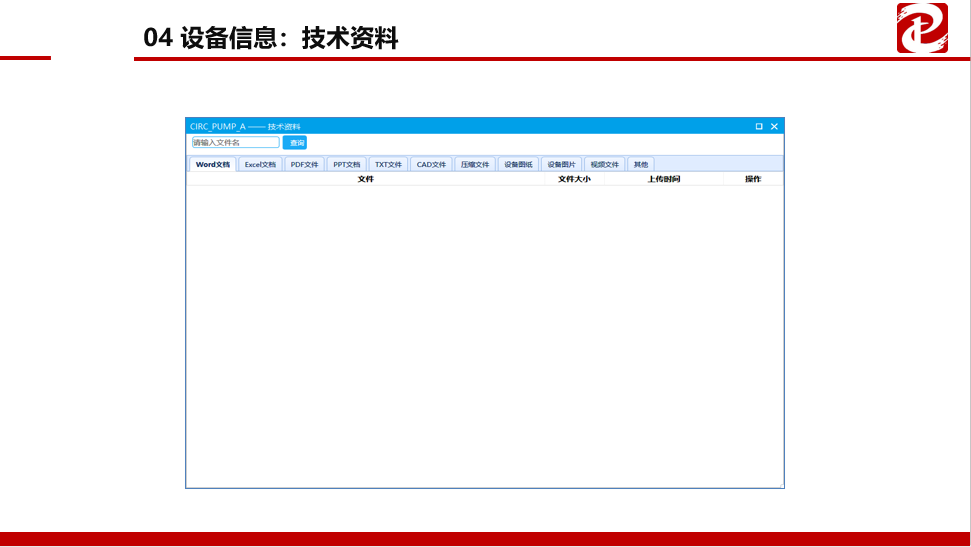This screenshot has height=547, width=971.
Task: Click the 文件 column header
Action: pyautogui.click(x=365, y=179)
